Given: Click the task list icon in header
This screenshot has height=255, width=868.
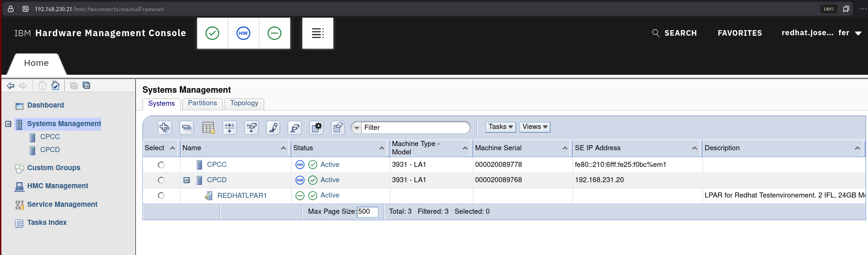Looking at the screenshot, I should [x=318, y=33].
